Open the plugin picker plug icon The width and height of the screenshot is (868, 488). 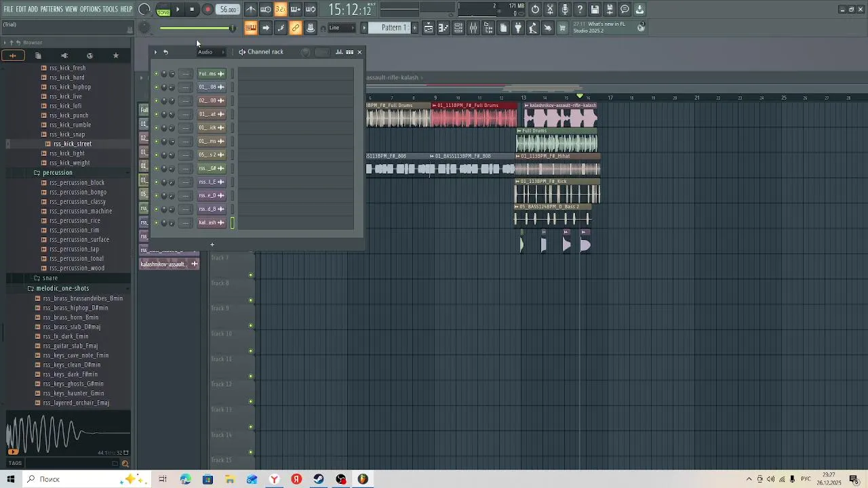click(x=518, y=28)
